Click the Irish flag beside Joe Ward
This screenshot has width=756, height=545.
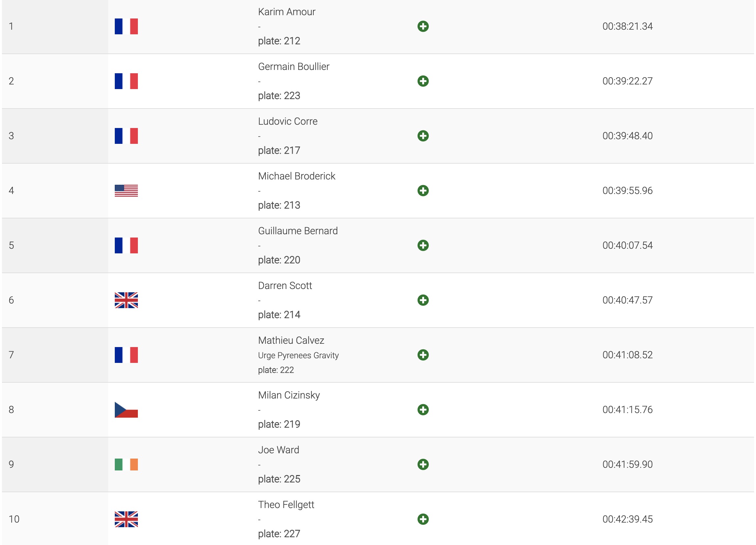pyautogui.click(x=126, y=464)
